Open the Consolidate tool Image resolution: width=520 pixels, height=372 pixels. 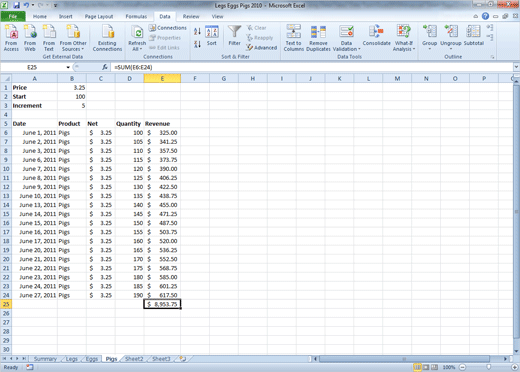(377, 36)
